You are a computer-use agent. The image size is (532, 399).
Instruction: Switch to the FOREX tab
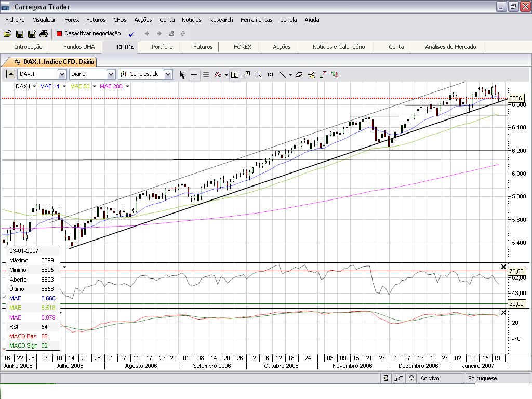pos(243,47)
